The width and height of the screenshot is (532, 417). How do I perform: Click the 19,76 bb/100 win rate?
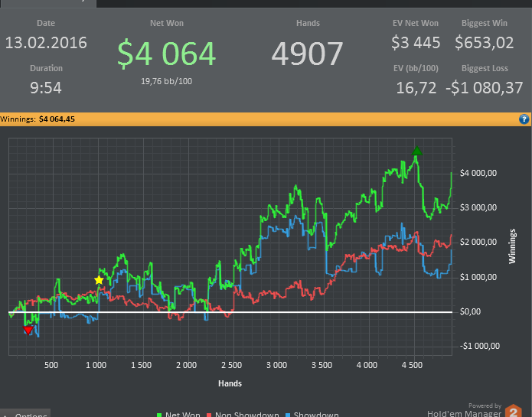[x=167, y=81]
